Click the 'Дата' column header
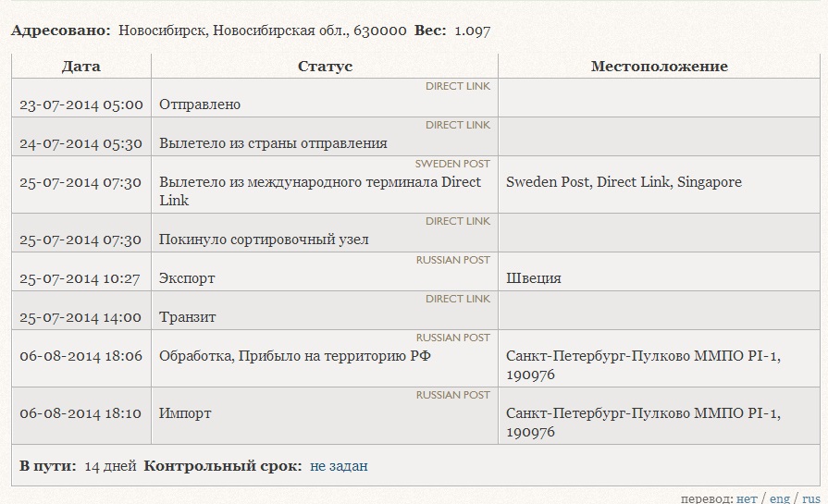Viewport: 828px width, 504px height. click(81, 67)
